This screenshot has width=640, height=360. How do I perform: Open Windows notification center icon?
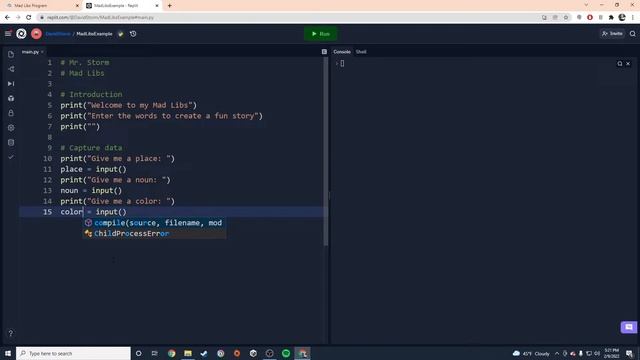[x=629, y=353]
